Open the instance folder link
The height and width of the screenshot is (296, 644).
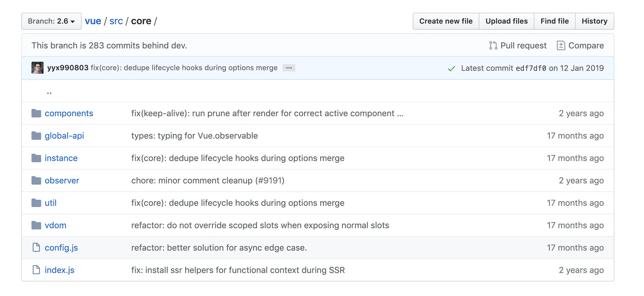click(61, 158)
